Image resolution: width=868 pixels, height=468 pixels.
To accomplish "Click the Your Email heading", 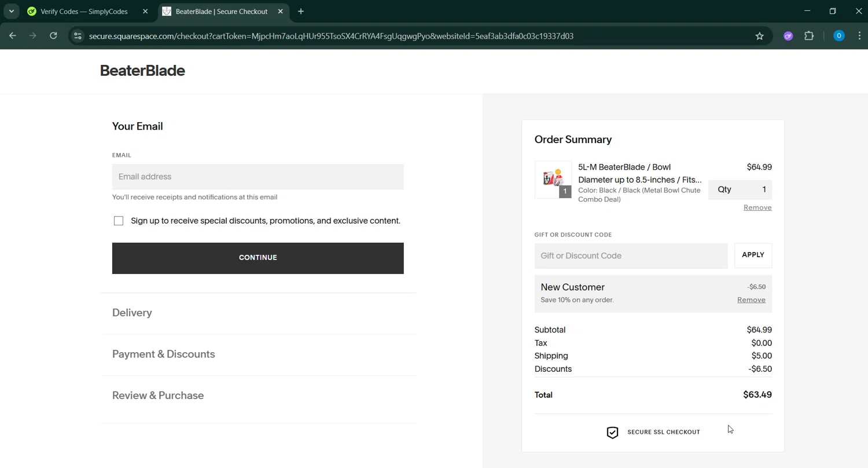I will coord(137,126).
